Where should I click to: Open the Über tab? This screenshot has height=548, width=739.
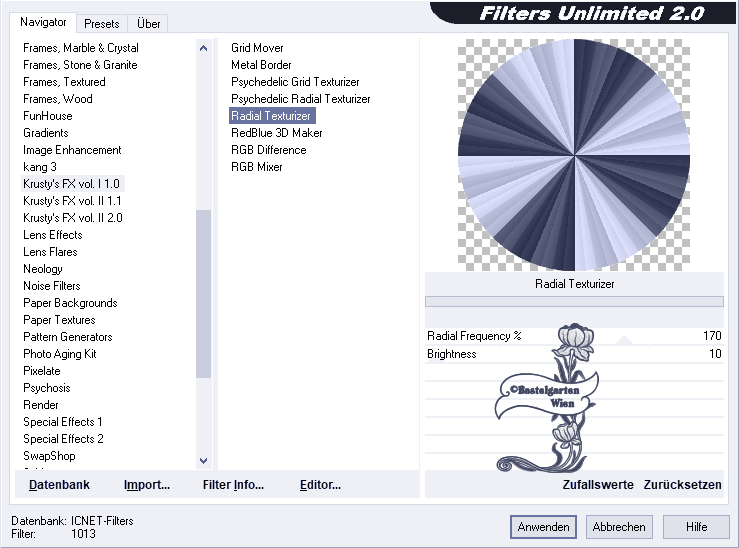pos(148,24)
